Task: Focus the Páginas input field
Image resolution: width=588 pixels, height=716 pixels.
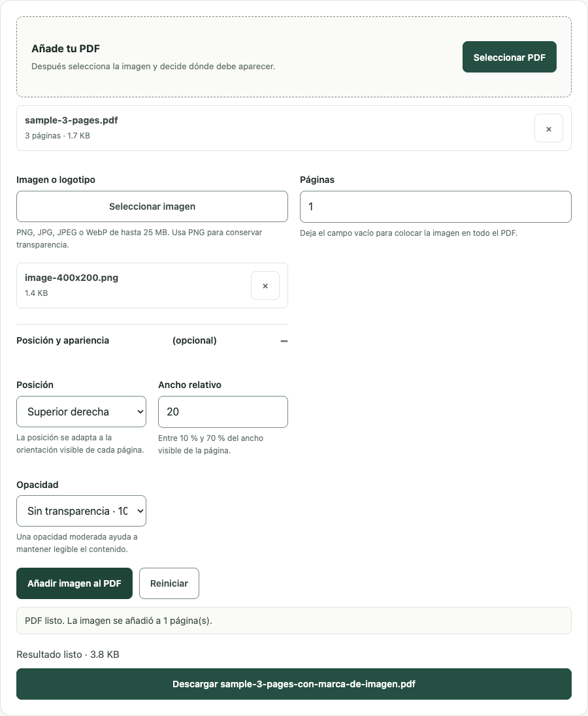Action: click(436, 206)
